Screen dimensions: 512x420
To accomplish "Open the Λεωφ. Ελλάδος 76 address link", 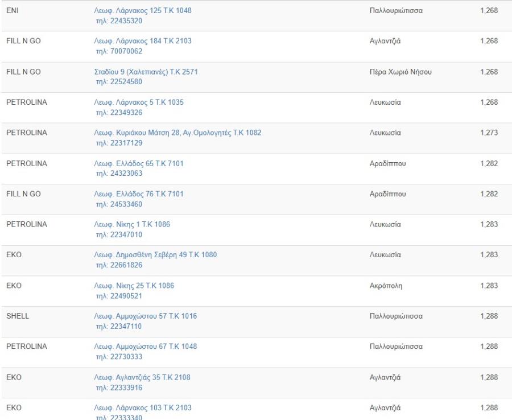I will 139,195.
